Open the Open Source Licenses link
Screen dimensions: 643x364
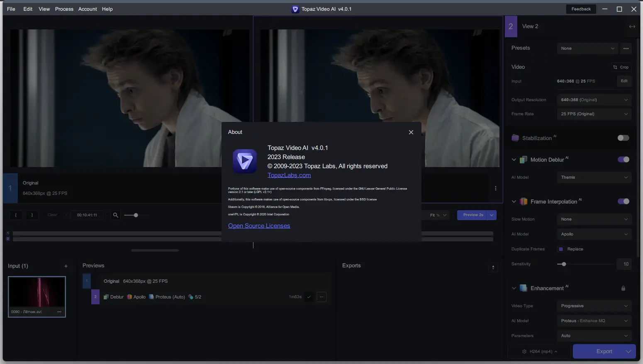pos(259,226)
